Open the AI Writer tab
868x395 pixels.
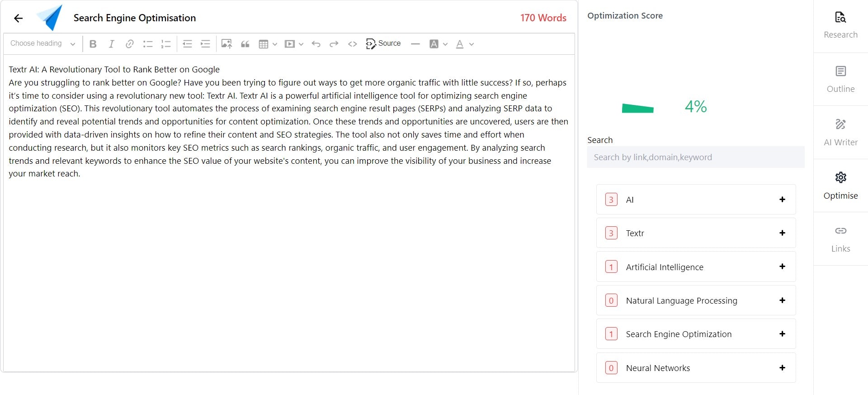(x=840, y=133)
